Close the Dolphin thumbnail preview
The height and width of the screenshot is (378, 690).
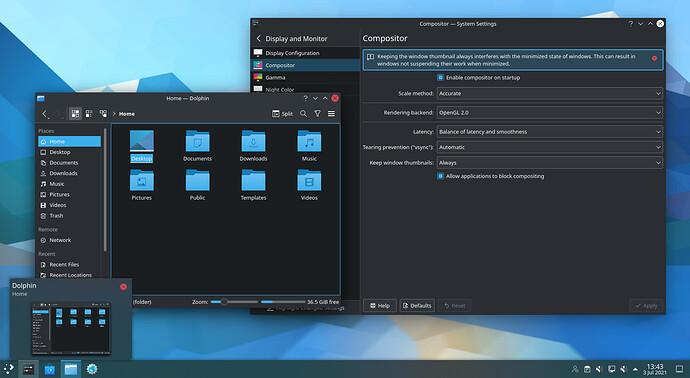point(123,286)
